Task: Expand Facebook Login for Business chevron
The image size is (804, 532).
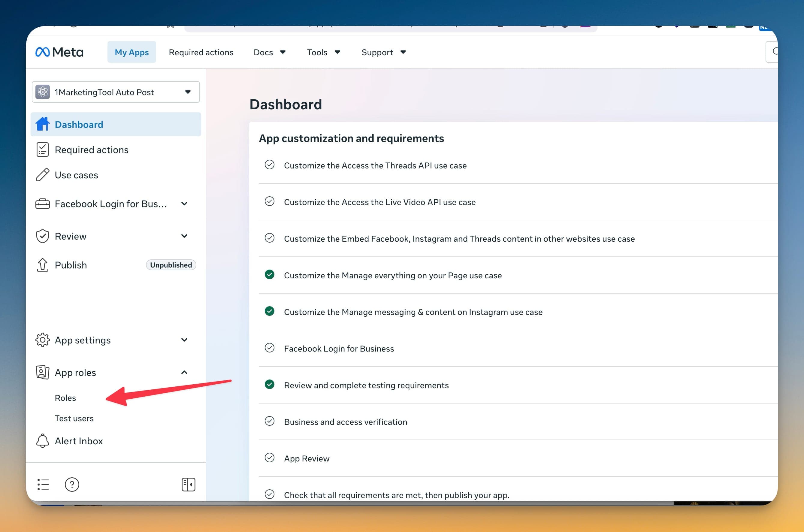Action: click(x=184, y=204)
